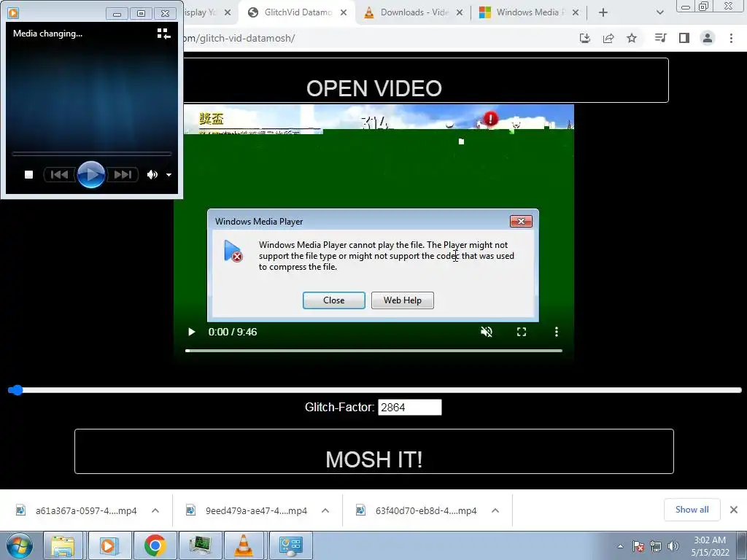Switch Media Player to Library view
The image size is (747, 560).
point(163,34)
